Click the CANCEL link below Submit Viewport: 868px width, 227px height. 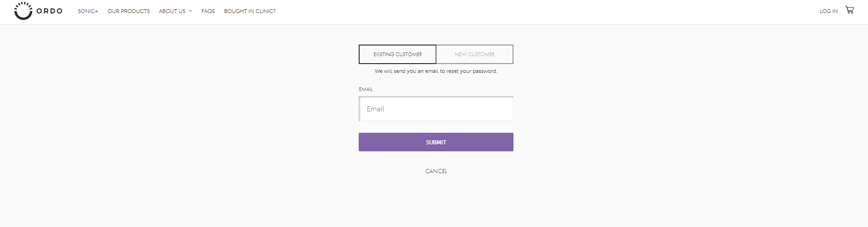click(x=436, y=171)
